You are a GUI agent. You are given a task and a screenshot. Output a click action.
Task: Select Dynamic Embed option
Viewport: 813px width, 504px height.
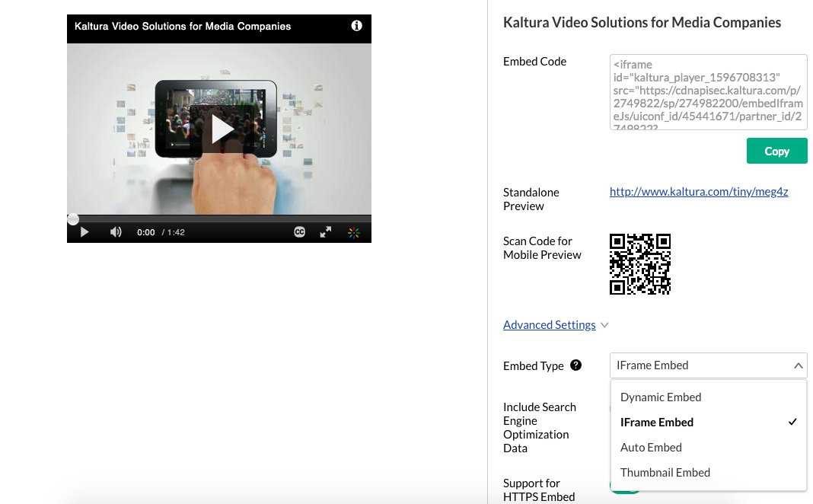(708, 397)
